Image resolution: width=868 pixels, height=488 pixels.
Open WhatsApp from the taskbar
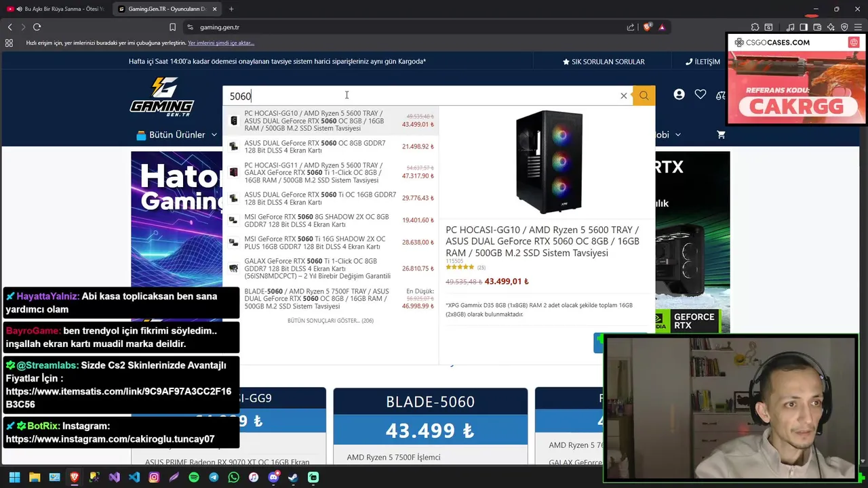pyautogui.click(x=233, y=477)
